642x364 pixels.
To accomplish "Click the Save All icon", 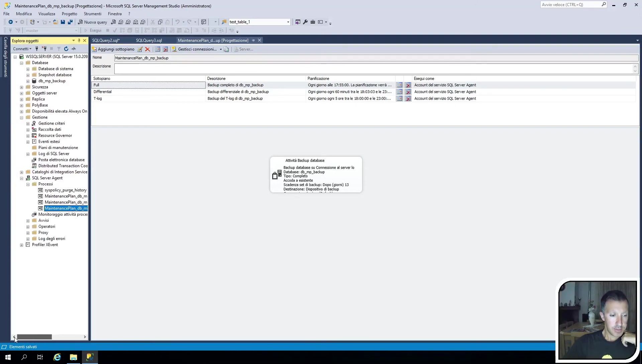I will pos(70,22).
